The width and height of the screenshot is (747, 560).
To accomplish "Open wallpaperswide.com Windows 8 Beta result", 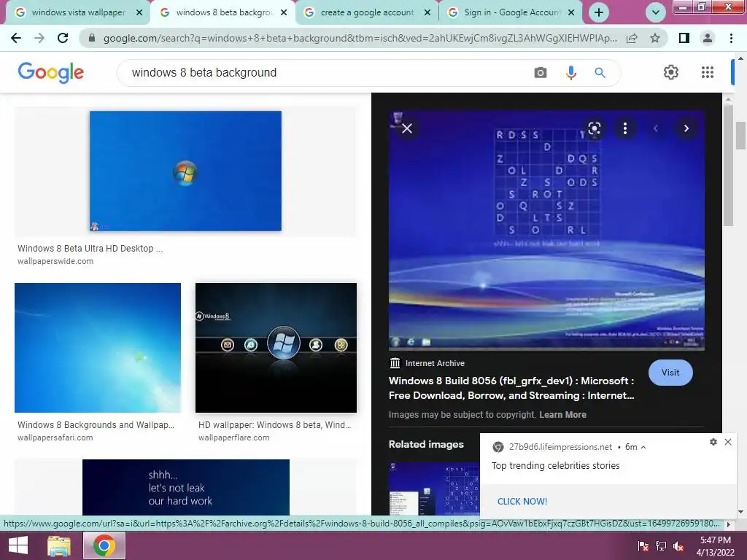I will [x=185, y=171].
